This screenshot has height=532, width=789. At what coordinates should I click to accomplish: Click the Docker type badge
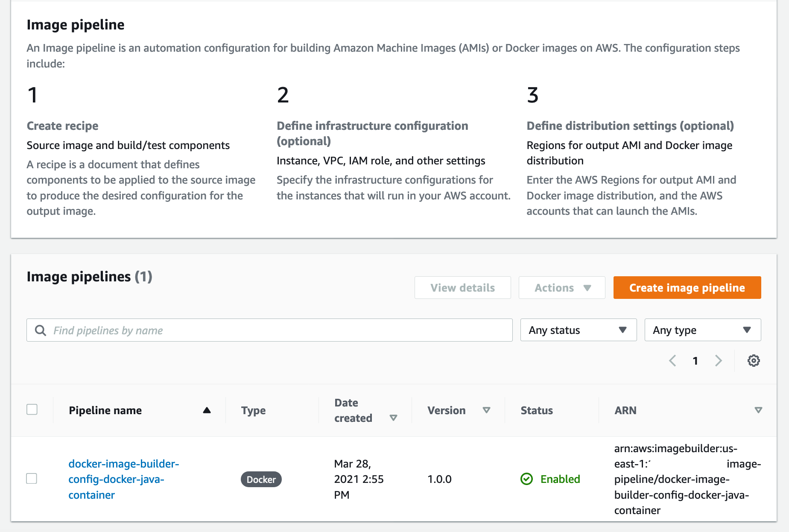[x=261, y=479]
